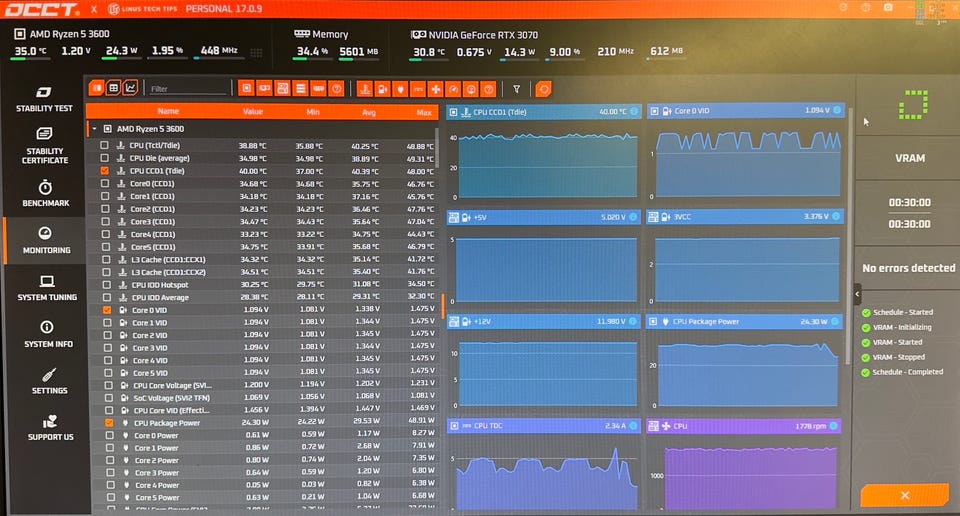960x516 pixels.
Task: Click the orange reset sensors refresh icon
Action: 543,89
